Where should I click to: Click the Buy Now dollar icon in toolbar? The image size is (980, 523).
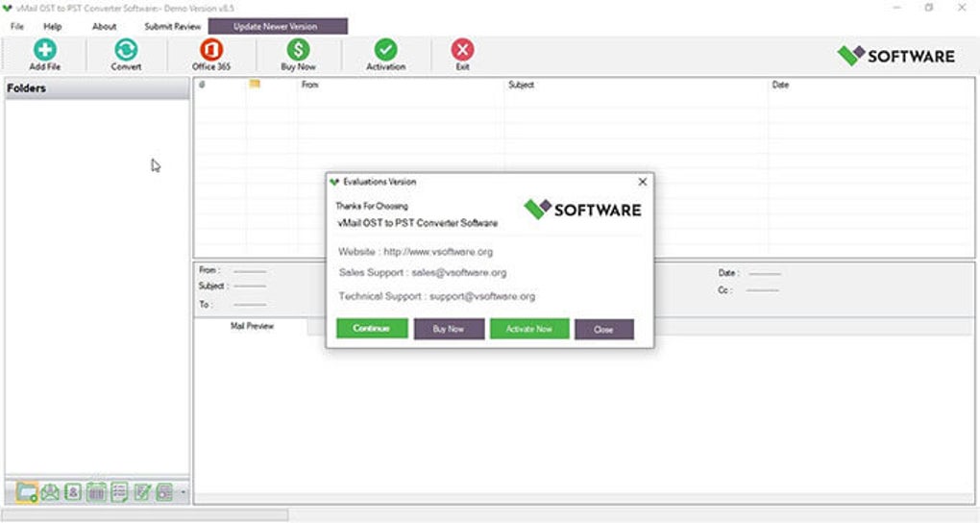tap(298, 50)
